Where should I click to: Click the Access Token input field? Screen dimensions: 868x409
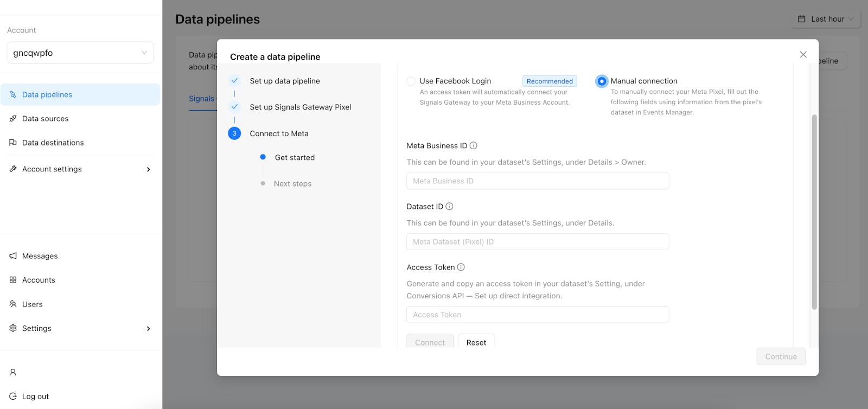click(x=538, y=315)
